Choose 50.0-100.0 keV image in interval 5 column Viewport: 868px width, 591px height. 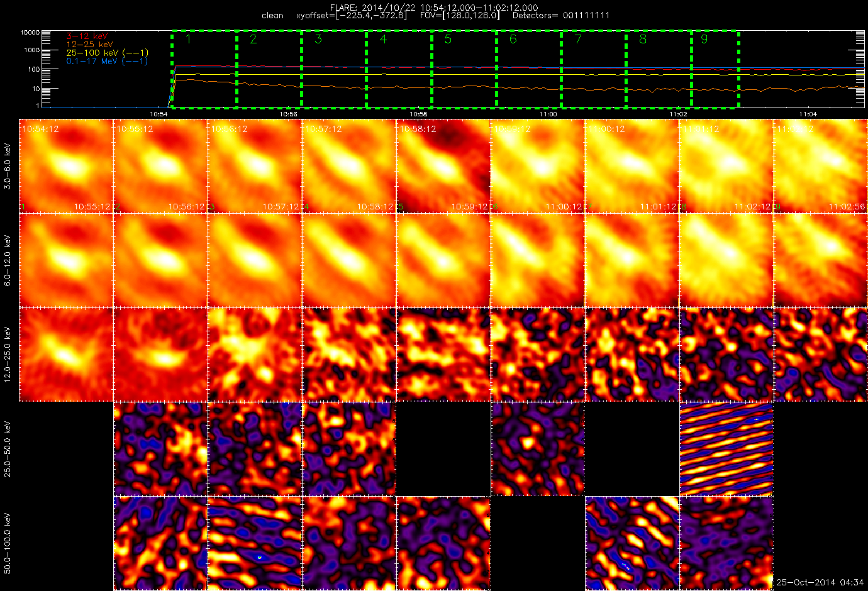[x=443, y=543]
